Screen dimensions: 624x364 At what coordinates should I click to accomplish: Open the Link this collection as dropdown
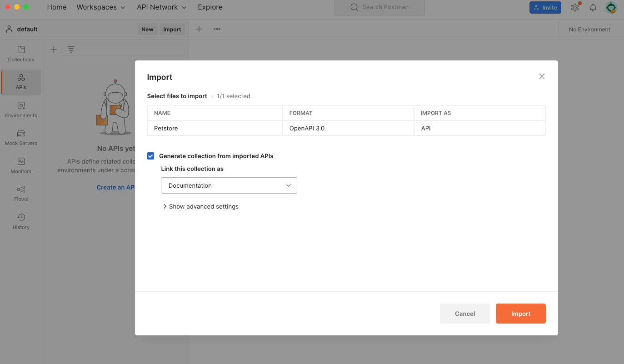229,185
